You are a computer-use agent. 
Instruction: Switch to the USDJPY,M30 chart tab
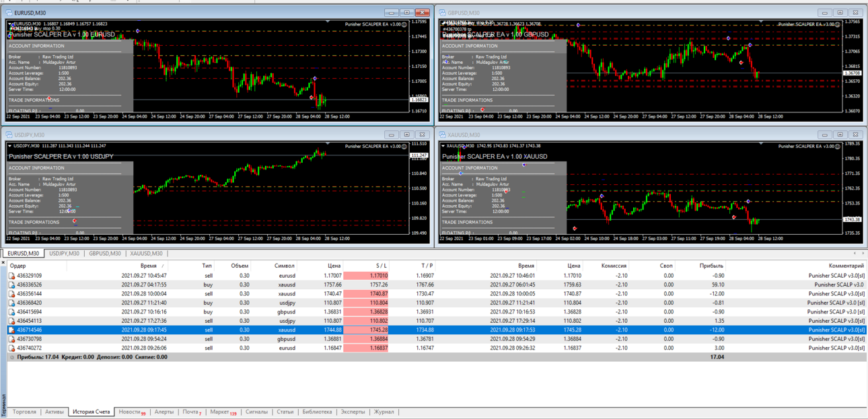65,254
